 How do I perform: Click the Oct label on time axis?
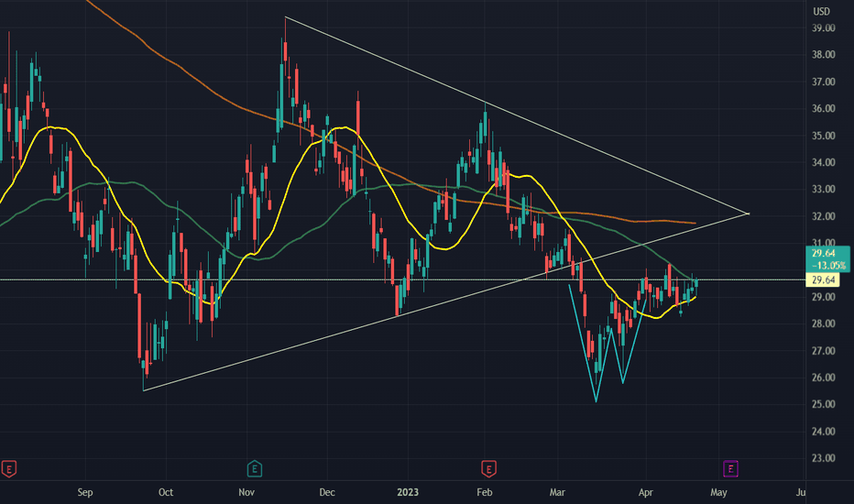(x=166, y=493)
